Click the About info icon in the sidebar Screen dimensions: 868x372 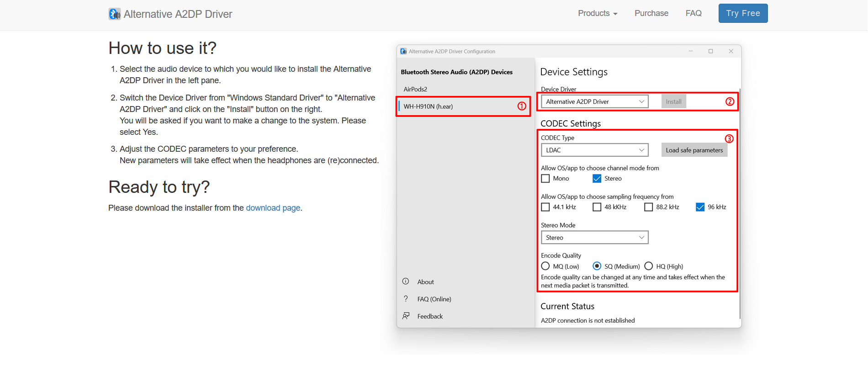(406, 282)
